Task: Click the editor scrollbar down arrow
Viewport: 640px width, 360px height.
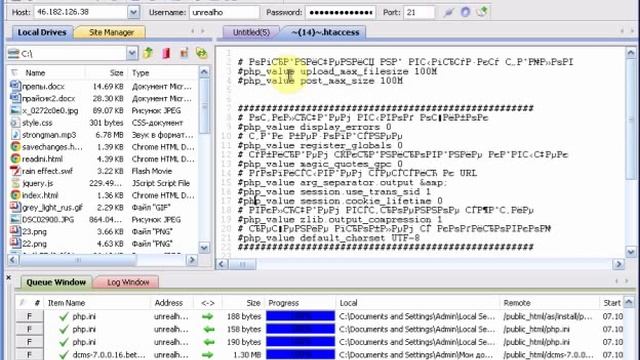Action: pos(631,252)
